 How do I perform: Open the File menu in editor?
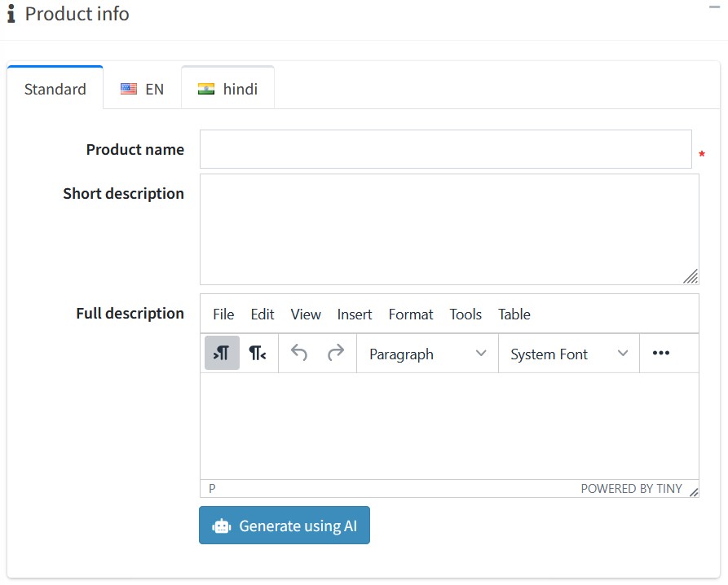click(x=223, y=314)
